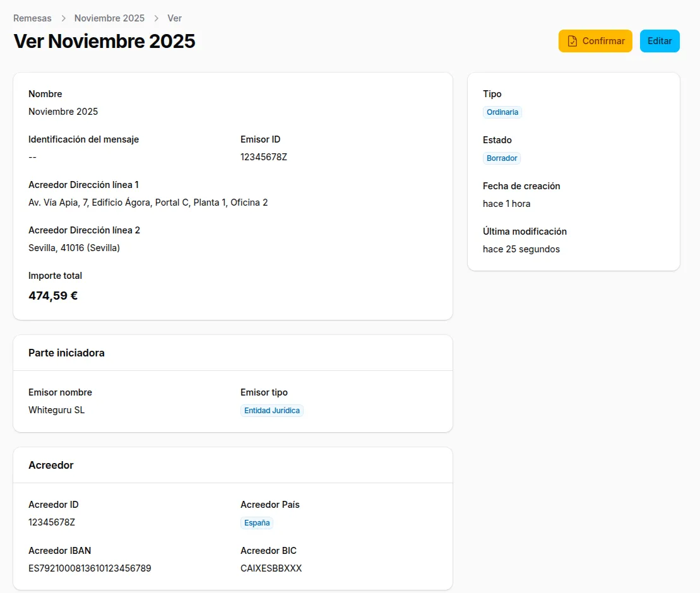Click the BIC code CAIXESBBXXX
Screen dimensions: 700x593
(271, 568)
